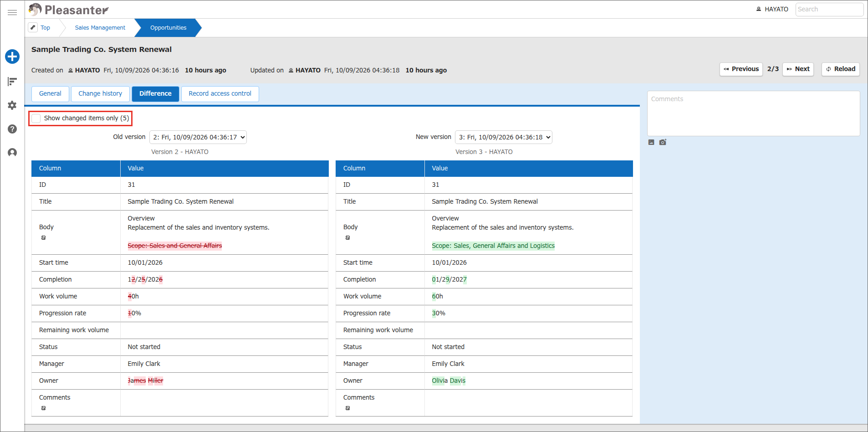
Task: Click the blue plus New icon
Action: point(12,57)
